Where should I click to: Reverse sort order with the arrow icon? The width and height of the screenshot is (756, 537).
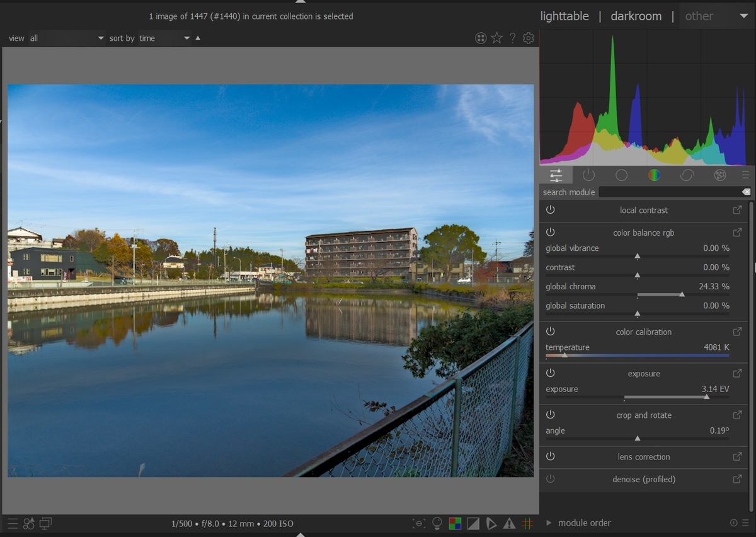pos(198,38)
